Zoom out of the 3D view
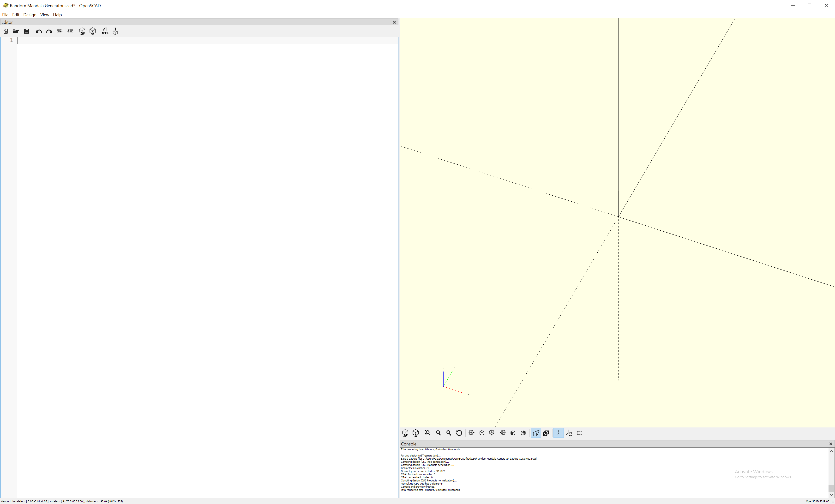Image resolution: width=835 pixels, height=504 pixels. (449, 433)
